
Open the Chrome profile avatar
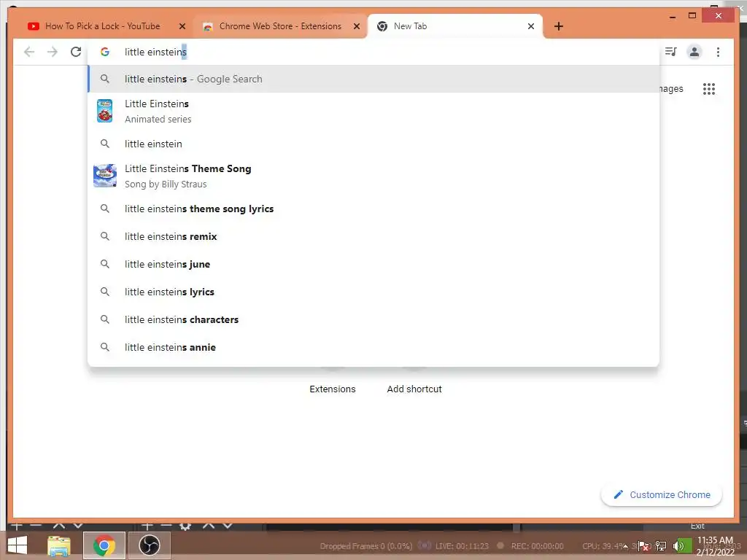694,52
